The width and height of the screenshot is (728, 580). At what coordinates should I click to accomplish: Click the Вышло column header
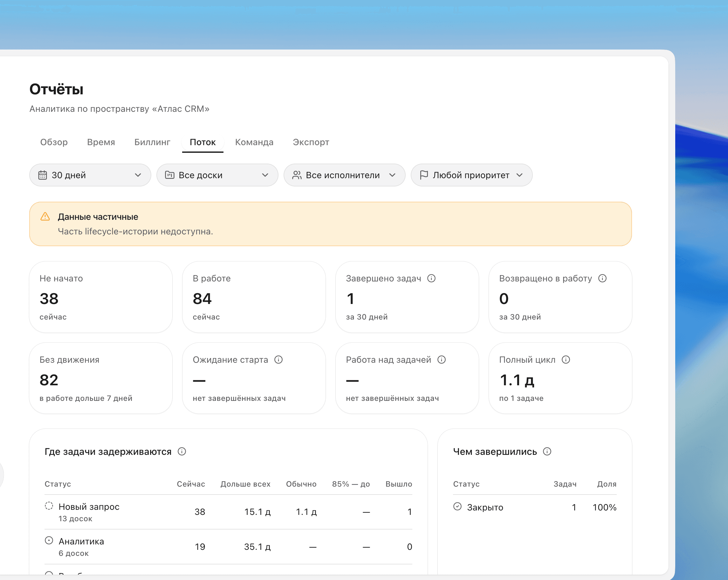(399, 484)
